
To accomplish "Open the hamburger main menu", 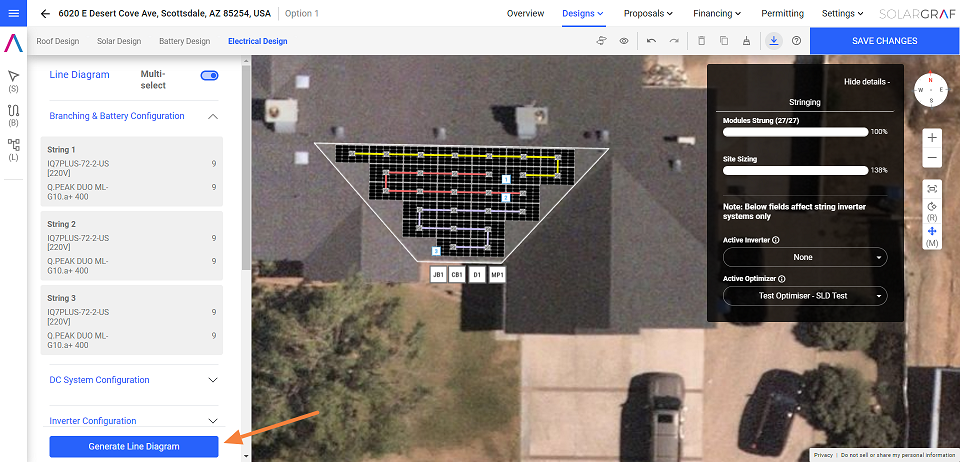I will coord(13,14).
